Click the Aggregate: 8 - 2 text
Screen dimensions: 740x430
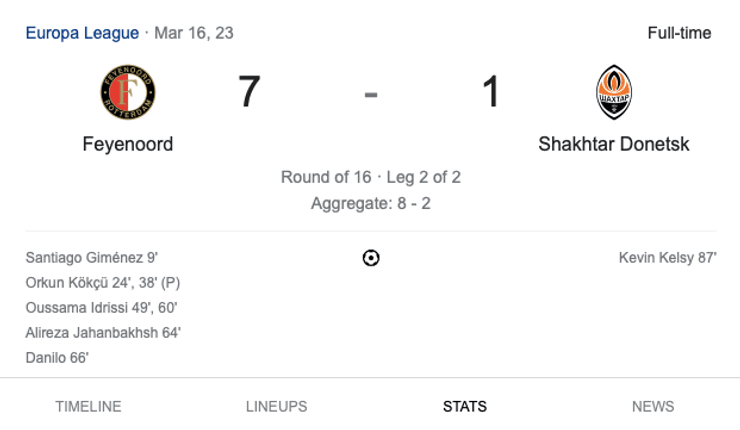click(370, 203)
